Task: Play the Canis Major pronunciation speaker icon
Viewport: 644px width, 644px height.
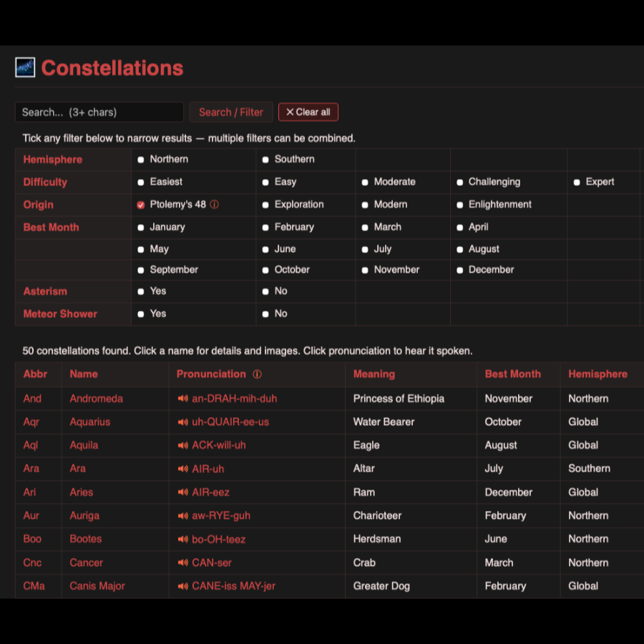Action: click(x=183, y=586)
